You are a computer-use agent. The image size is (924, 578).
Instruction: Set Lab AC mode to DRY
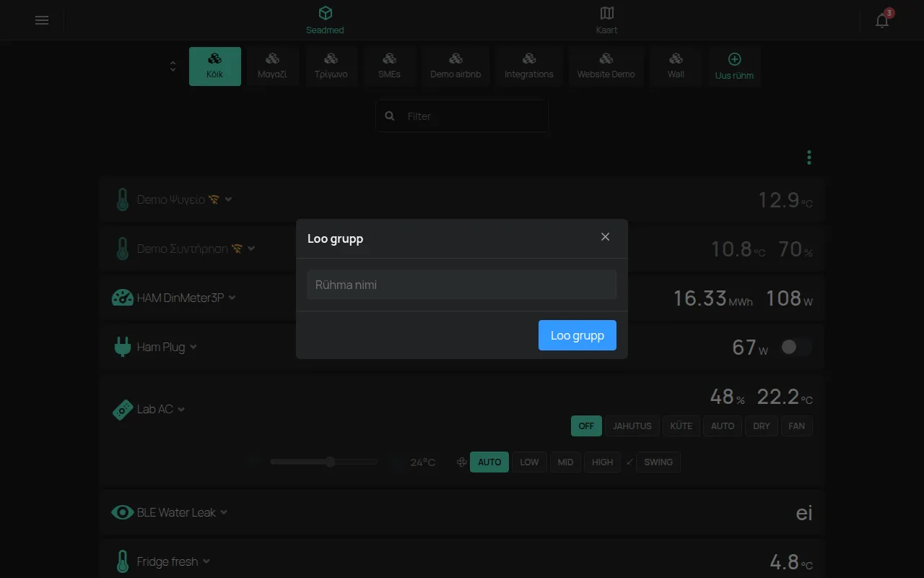point(762,426)
